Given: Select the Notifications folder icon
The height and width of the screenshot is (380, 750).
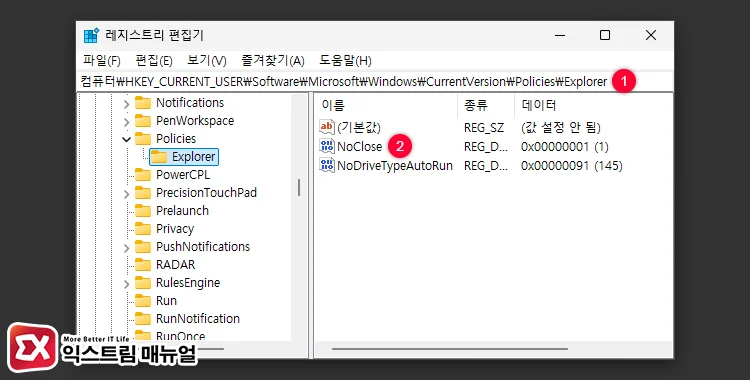Looking at the screenshot, I should (143, 103).
